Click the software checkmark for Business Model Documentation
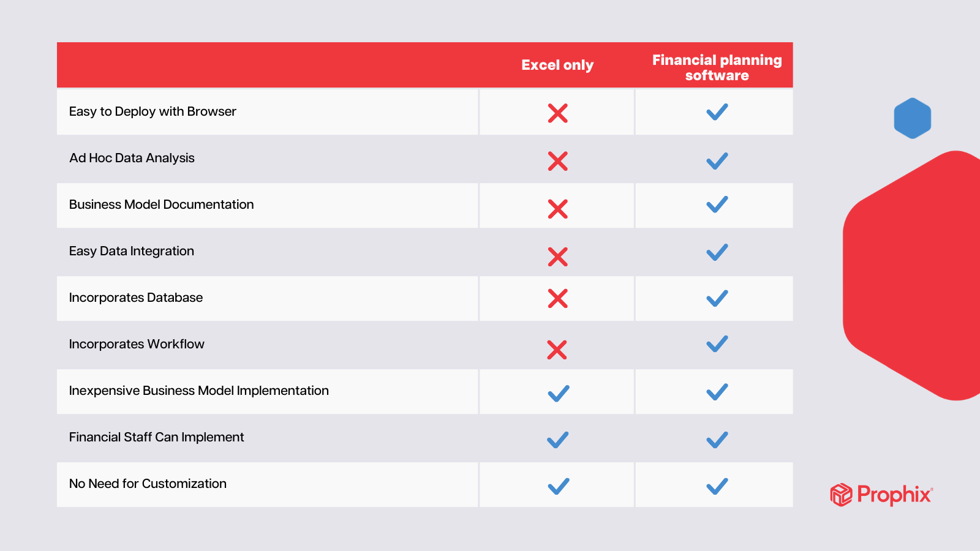The width and height of the screenshot is (980, 551). tap(717, 204)
